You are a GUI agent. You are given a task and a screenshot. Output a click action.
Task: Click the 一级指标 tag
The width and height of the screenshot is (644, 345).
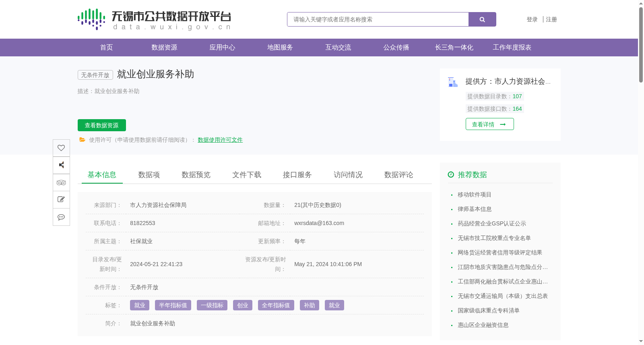tap(212, 305)
